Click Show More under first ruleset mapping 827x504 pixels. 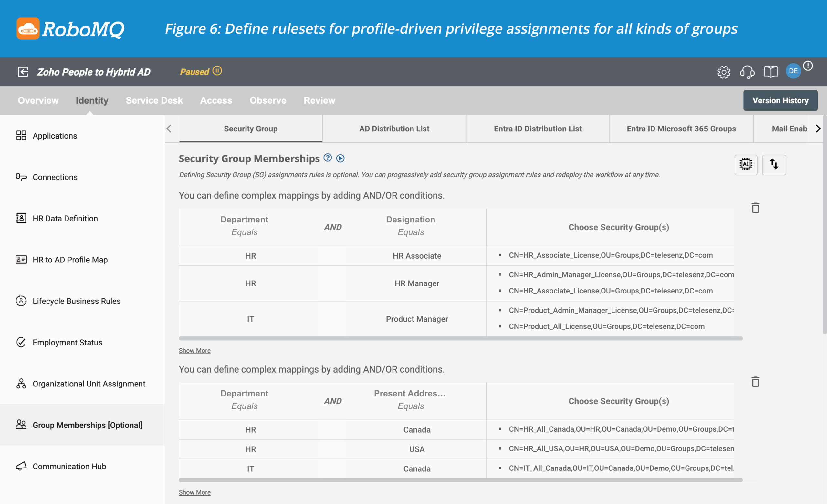[x=194, y=350]
